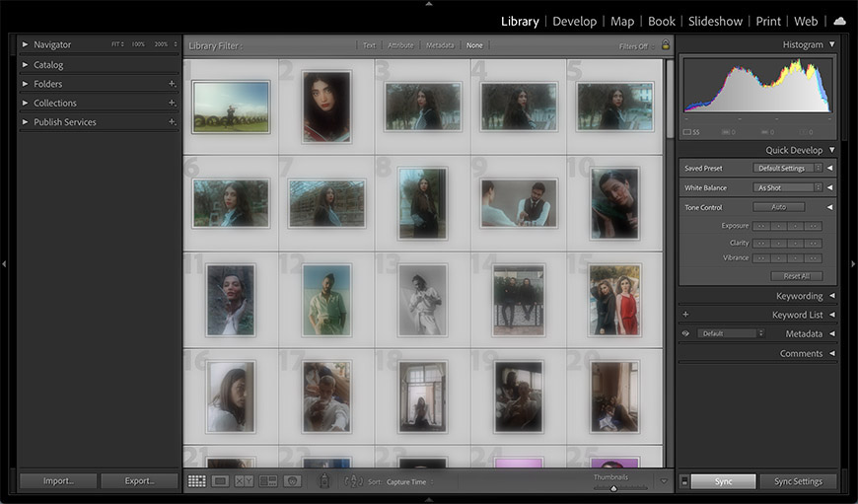This screenshot has width=858, height=504.
Task: Open the Sort Capture Time dropdown
Action: point(410,482)
